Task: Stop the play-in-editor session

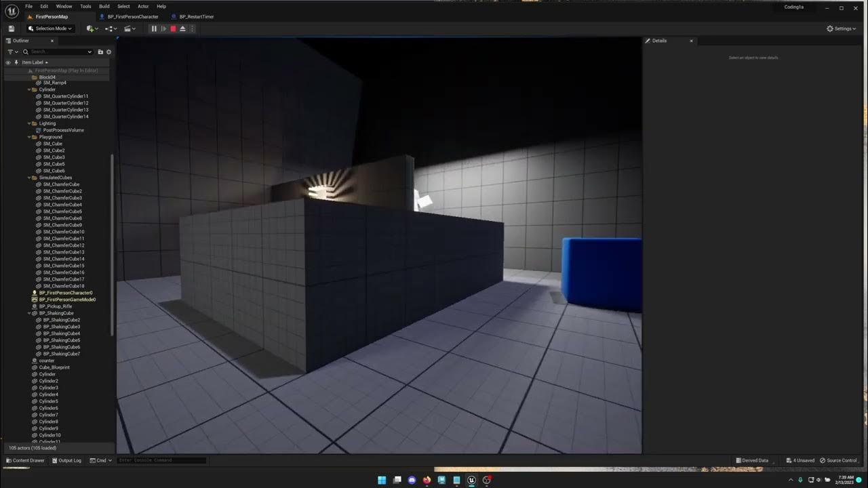Action: pyautogui.click(x=173, y=28)
